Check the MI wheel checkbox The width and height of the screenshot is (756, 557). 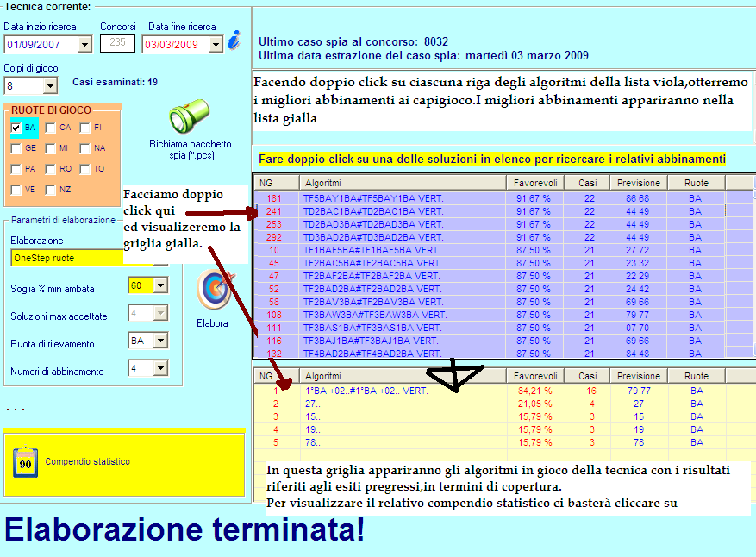(x=50, y=148)
